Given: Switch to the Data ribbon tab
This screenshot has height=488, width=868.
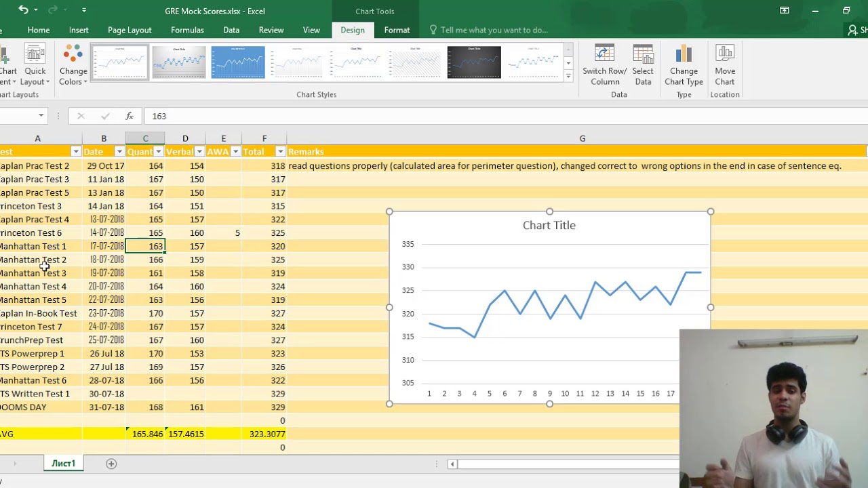Looking at the screenshot, I should tap(231, 30).
